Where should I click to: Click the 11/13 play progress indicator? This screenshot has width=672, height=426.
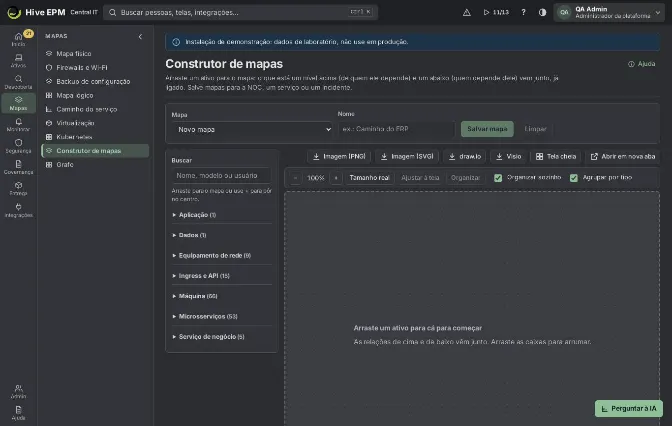tap(496, 12)
